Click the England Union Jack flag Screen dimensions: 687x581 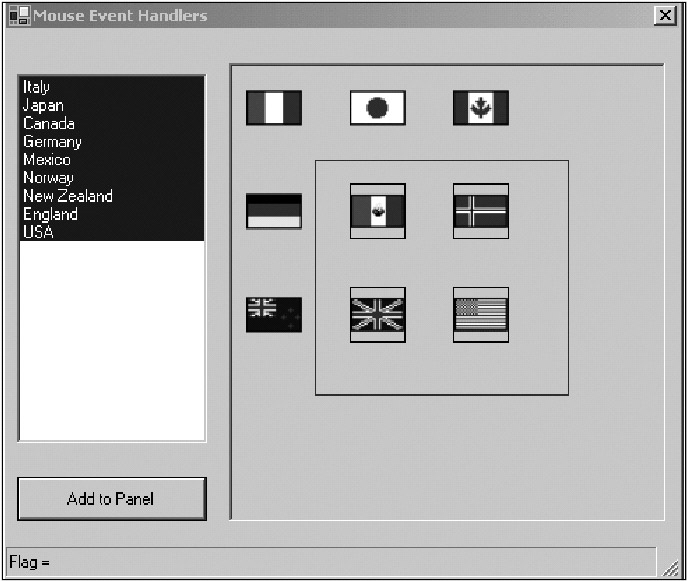(x=377, y=315)
